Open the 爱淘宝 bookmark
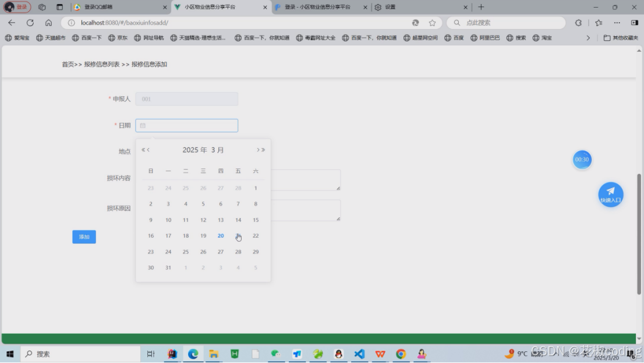Image resolution: width=644 pixels, height=363 pixels. pos(17,38)
